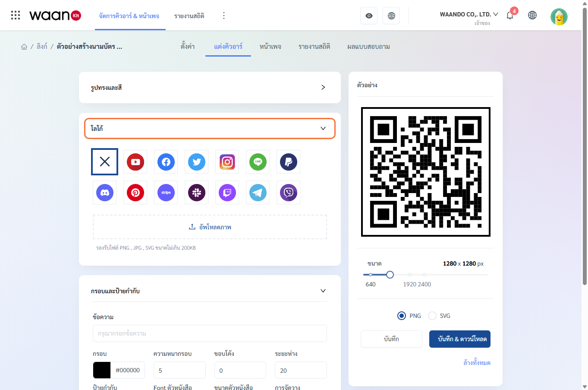Choose the Pinterest logo
This screenshot has width=588, height=390.
point(135,193)
